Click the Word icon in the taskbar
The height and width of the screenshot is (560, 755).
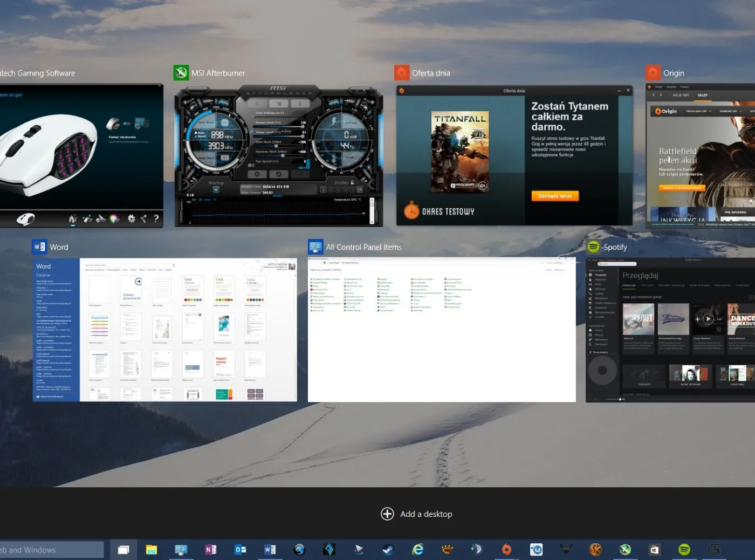click(x=270, y=550)
